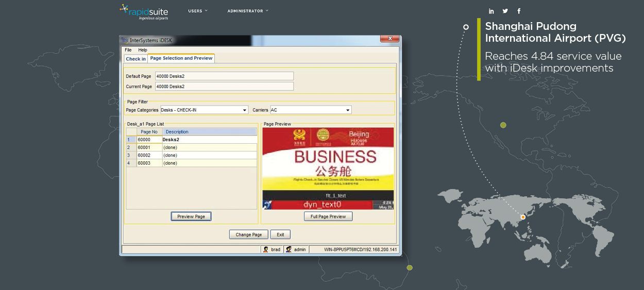Screen dimensions: 644x290
Task: Click the Exit button
Action: (280, 234)
